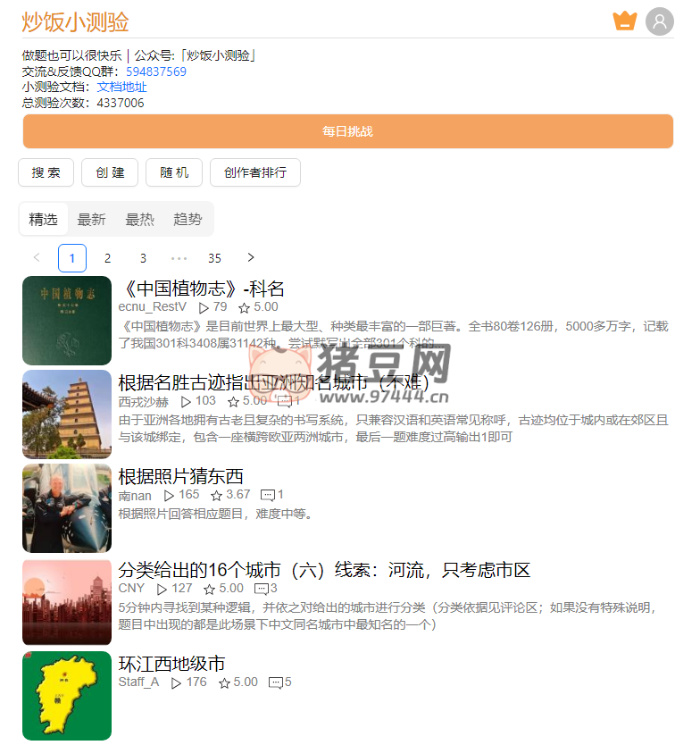Open pagoda thumbnail of Asian cities quiz
Image resolution: width=700 pixels, height=745 pixels.
click(x=67, y=414)
